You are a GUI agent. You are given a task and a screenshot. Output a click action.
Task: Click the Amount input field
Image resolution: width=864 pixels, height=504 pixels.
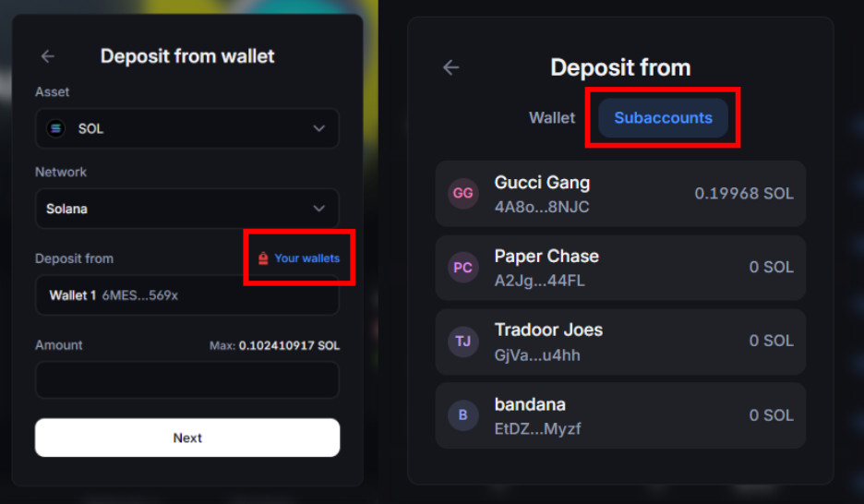[x=186, y=379]
